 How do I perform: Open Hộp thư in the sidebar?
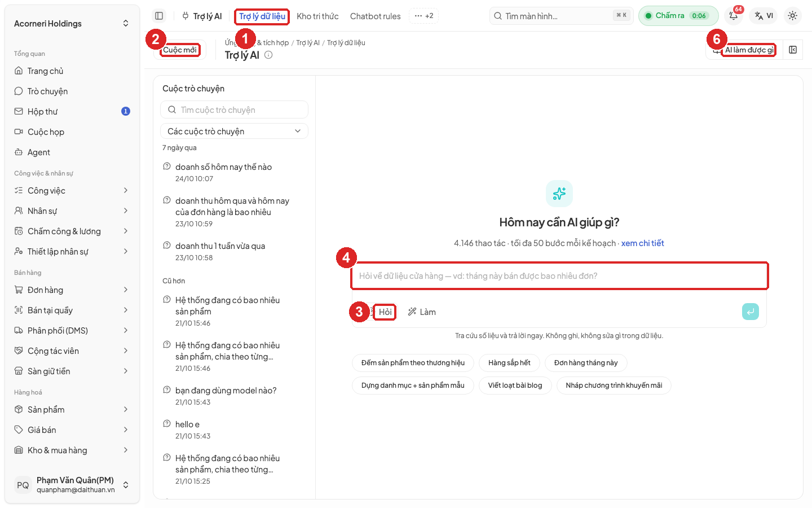pyautogui.click(x=72, y=111)
